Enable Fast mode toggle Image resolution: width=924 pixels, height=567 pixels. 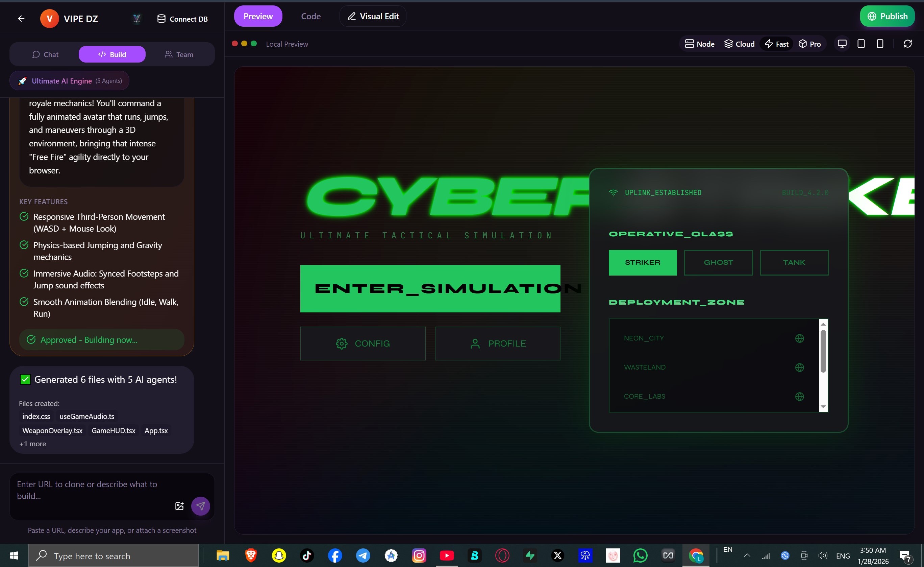[x=776, y=44]
